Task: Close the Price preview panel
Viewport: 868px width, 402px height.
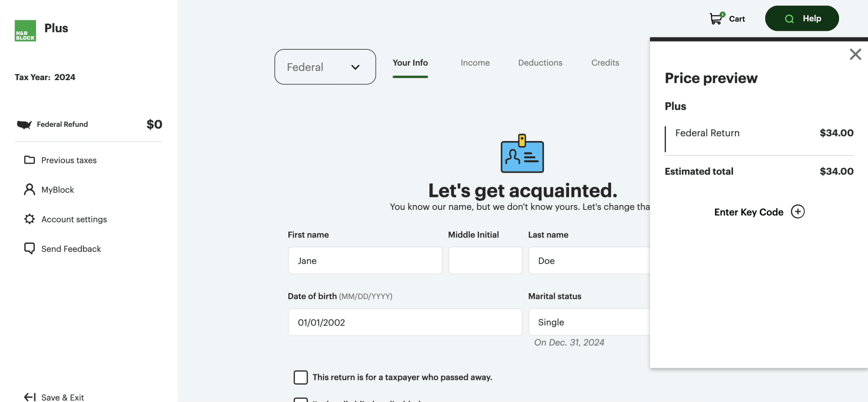Action: [x=855, y=54]
